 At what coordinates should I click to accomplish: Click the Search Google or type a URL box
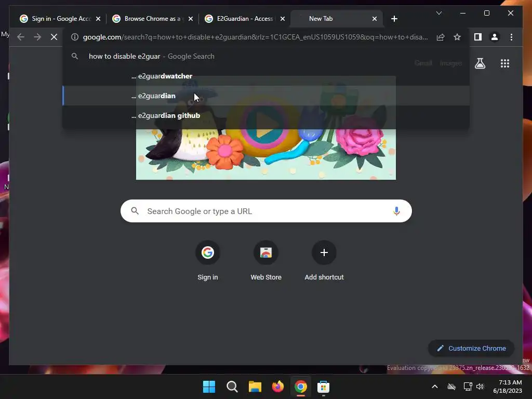point(266,211)
